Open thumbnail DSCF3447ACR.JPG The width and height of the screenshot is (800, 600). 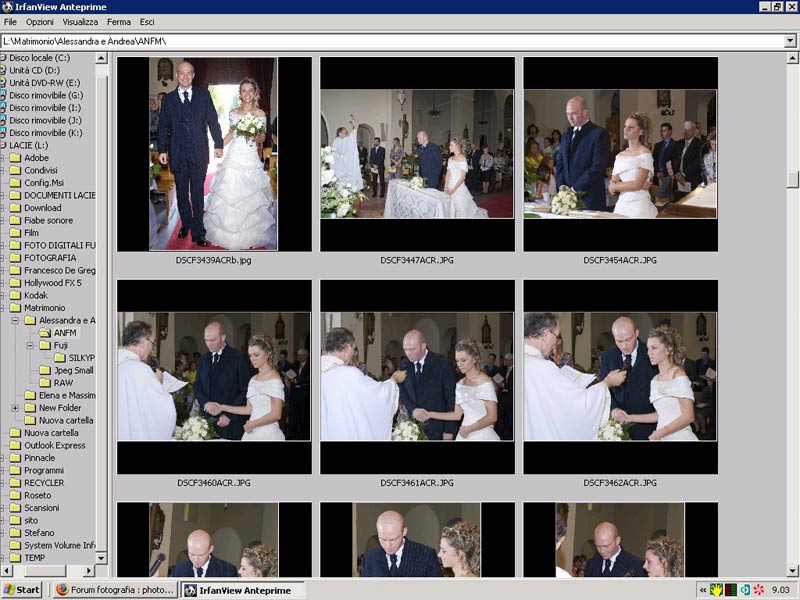click(x=417, y=154)
